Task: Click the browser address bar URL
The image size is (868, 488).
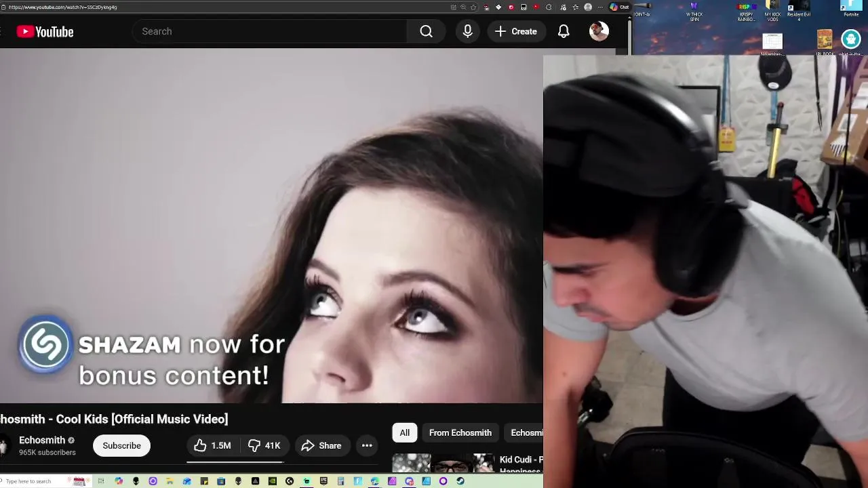Action: pos(63,7)
